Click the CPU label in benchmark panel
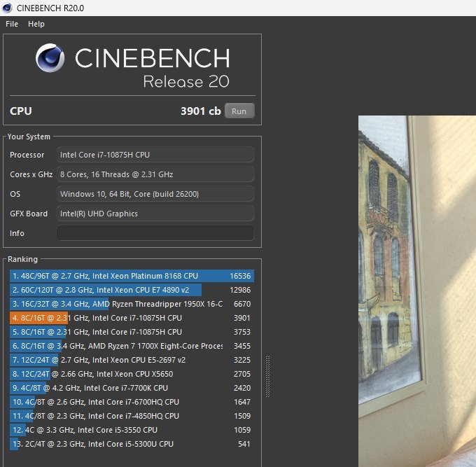The width and height of the screenshot is (476, 467). coord(20,111)
